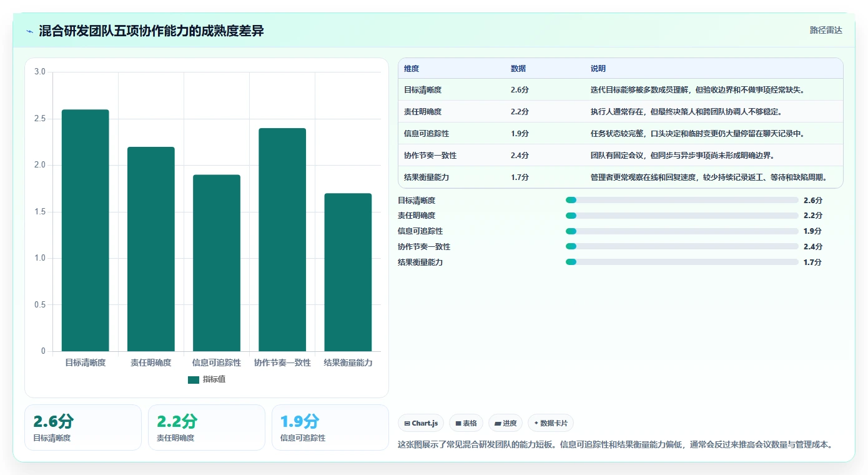Image resolution: width=868 pixels, height=475 pixels.
Task: Click the 2.2分 value in the table
Action: coord(520,112)
